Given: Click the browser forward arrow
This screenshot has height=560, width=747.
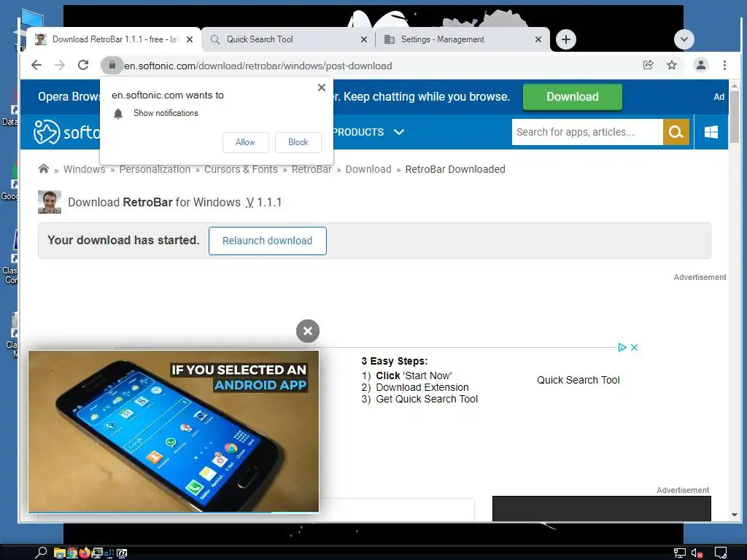Looking at the screenshot, I should click(60, 65).
